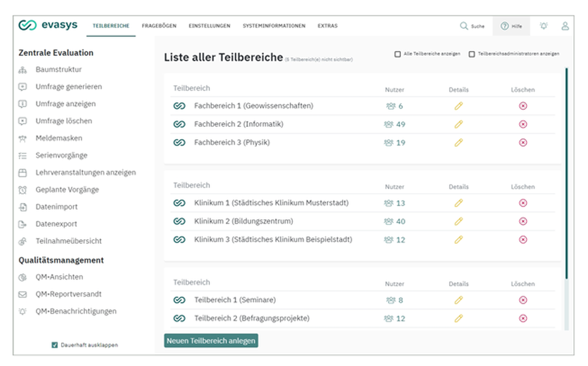
Task: Open QM-Reportversandt entry
Action: pos(68,294)
